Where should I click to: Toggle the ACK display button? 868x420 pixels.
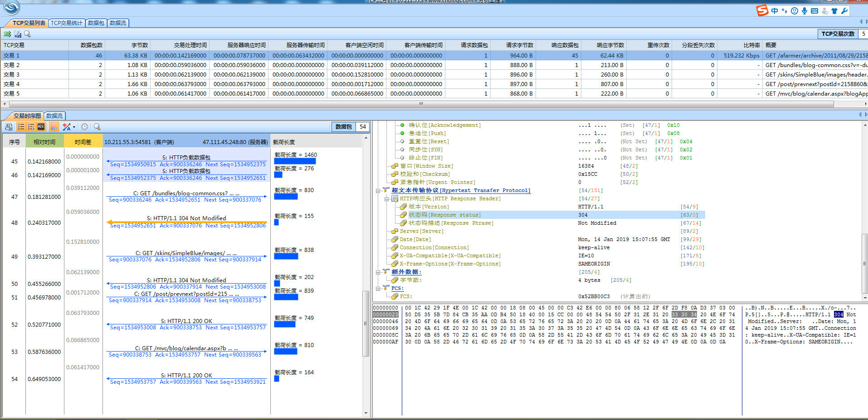(41, 127)
